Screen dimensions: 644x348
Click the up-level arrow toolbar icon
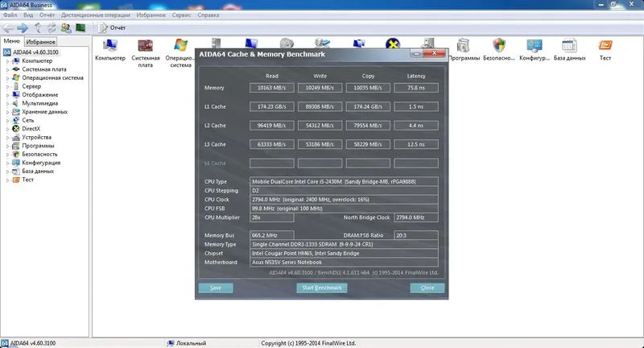tap(37, 28)
